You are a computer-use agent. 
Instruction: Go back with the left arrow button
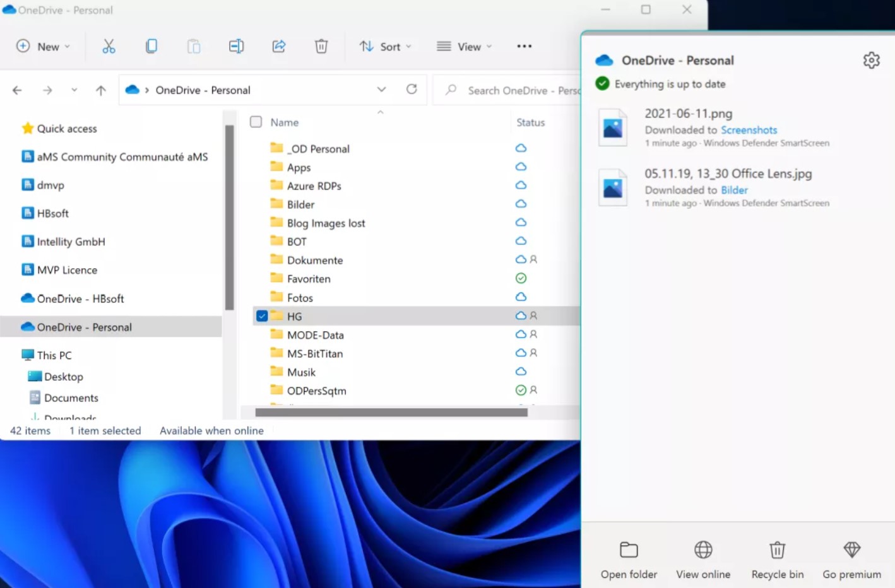(17, 90)
